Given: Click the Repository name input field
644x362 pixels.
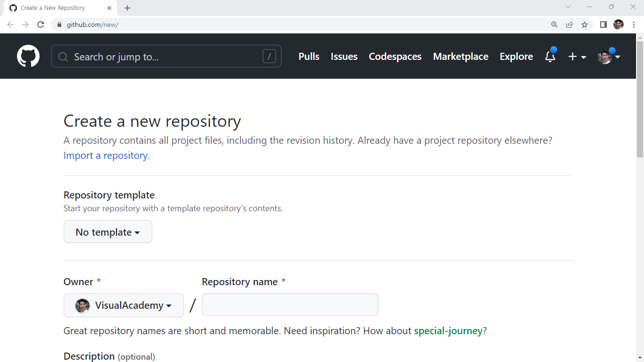Looking at the screenshot, I should pos(290,304).
